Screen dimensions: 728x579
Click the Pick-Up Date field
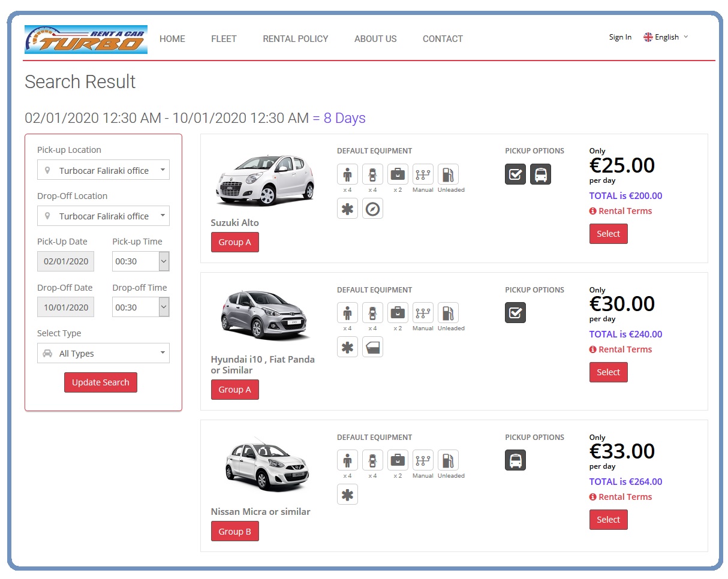pos(66,261)
